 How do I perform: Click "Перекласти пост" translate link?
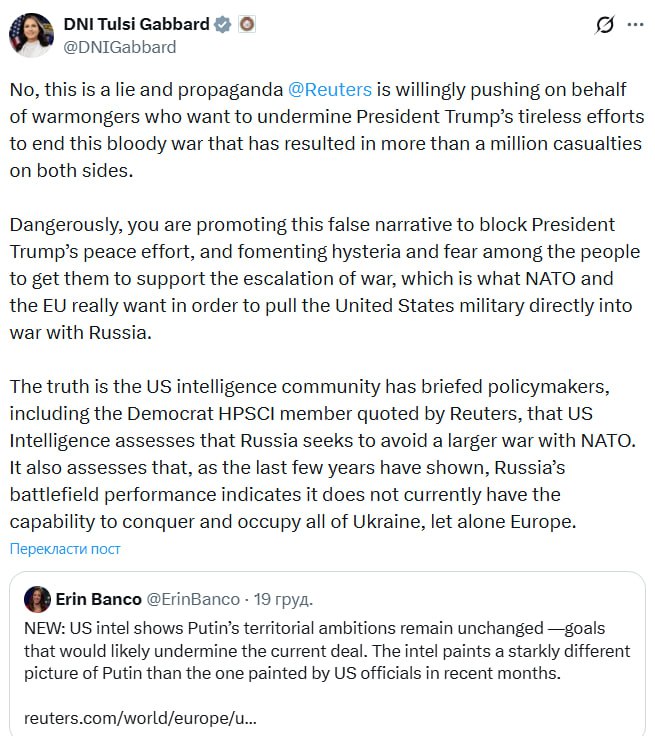coord(65,549)
